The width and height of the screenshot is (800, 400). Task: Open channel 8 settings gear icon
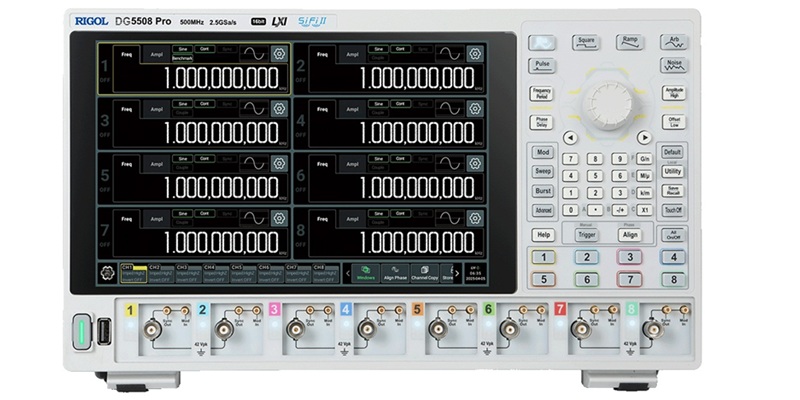[x=475, y=218]
